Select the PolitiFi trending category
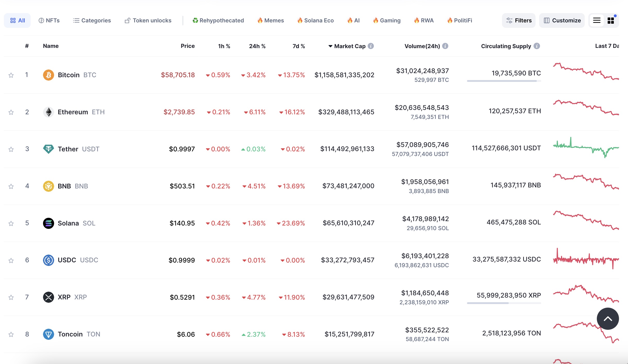The width and height of the screenshot is (628, 364). 460,20
